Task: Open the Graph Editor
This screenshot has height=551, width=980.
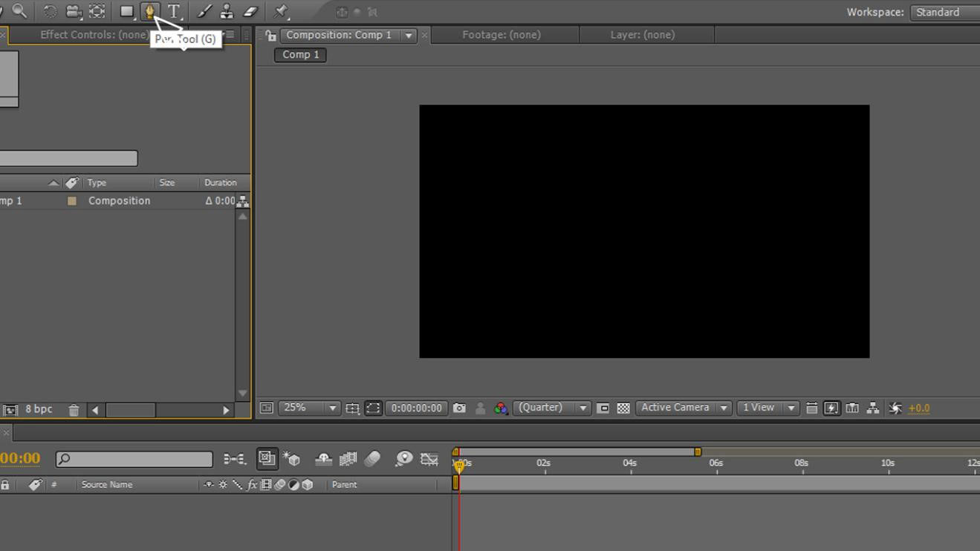Action: [429, 459]
